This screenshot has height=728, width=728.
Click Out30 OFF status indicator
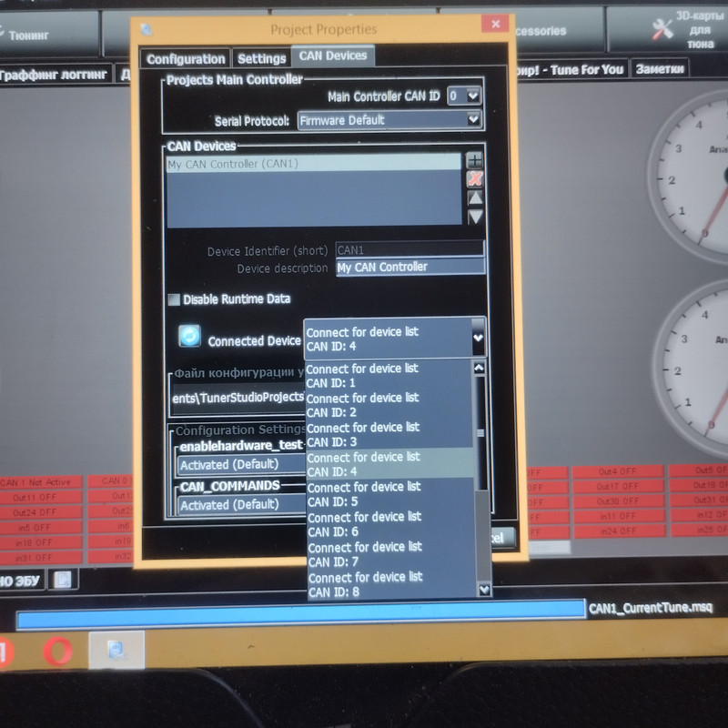pyautogui.click(x=618, y=501)
